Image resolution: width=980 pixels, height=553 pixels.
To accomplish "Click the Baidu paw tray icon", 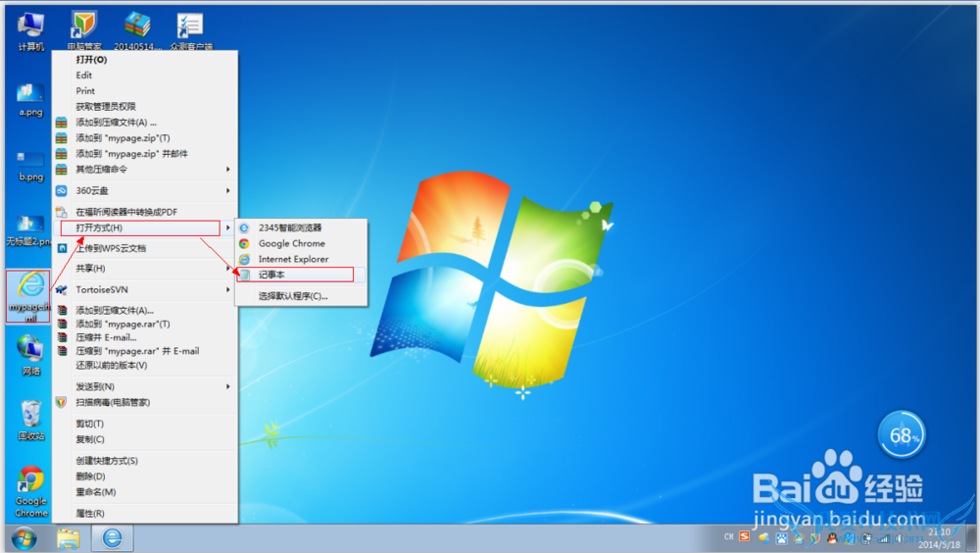I will [782, 538].
